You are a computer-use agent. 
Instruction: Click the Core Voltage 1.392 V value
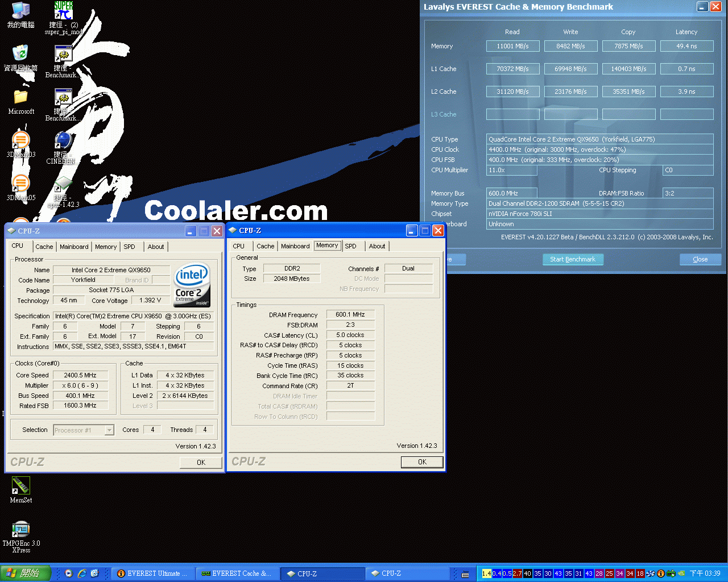point(151,301)
